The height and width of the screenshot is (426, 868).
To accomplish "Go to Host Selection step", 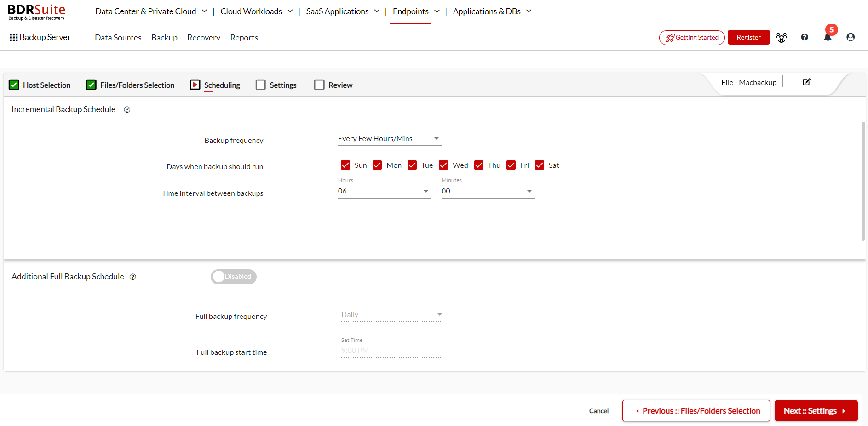I will tap(47, 85).
